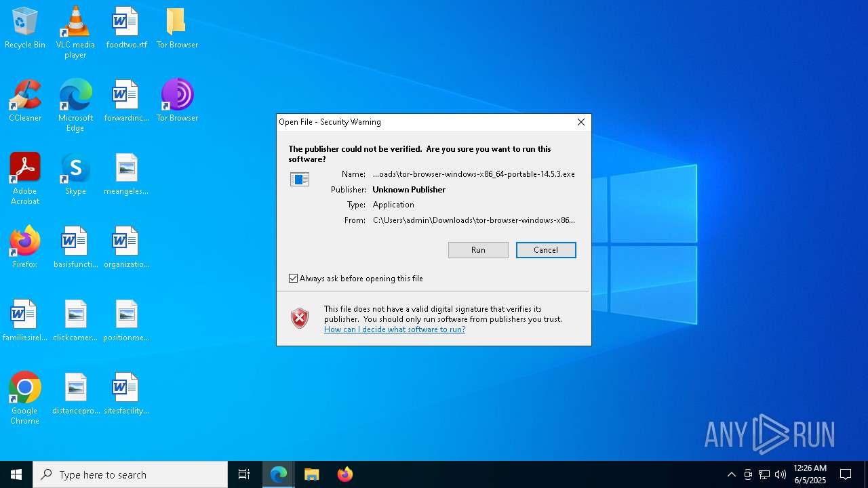
Task: Select the foodtwo.rtf document icon
Action: click(x=126, y=28)
